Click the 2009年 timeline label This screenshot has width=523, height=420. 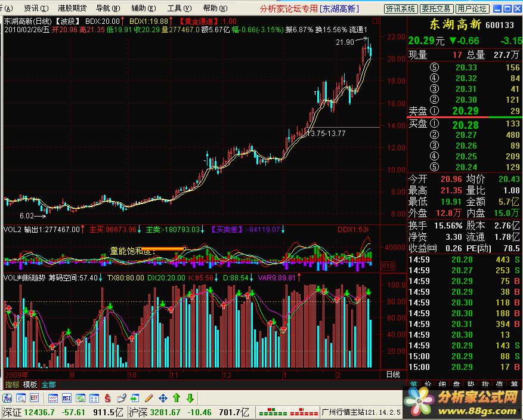point(17,375)
